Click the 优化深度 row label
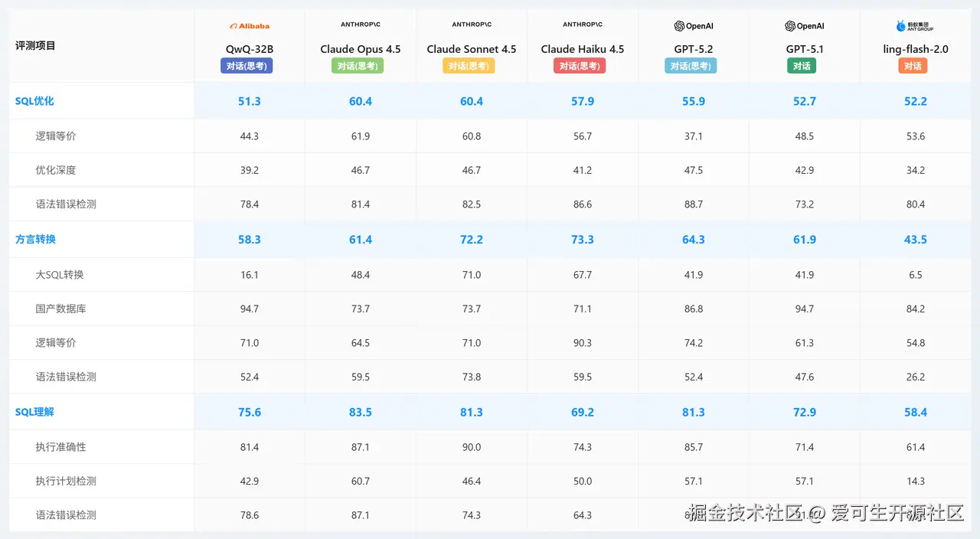Image resolution: width=980 pixels, height=539 pixels. click(x=56, y=170)
